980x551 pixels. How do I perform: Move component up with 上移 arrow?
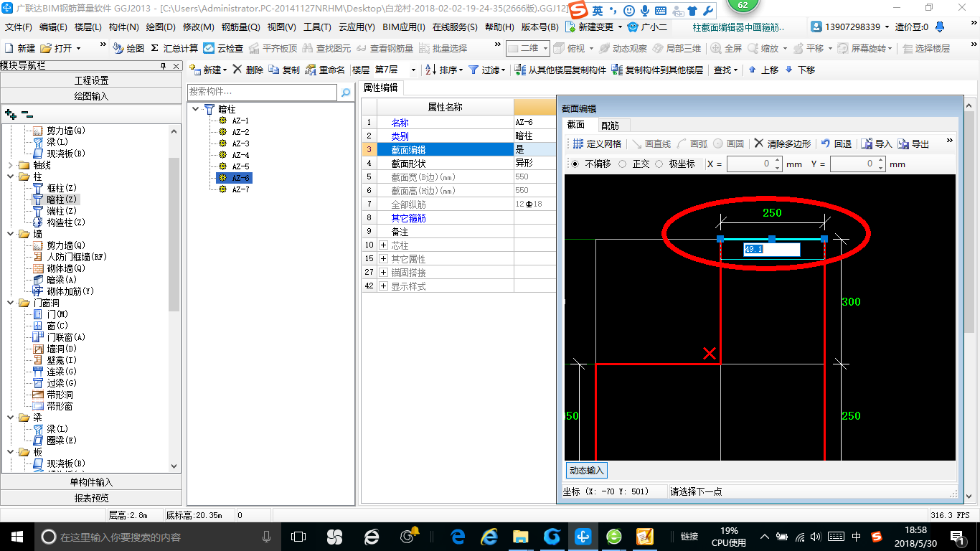click(x=752, y=70)
